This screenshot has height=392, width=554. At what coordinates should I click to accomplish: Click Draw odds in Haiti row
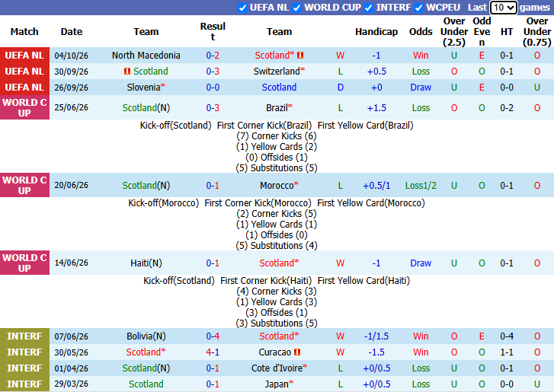click(x=421, y=263)
